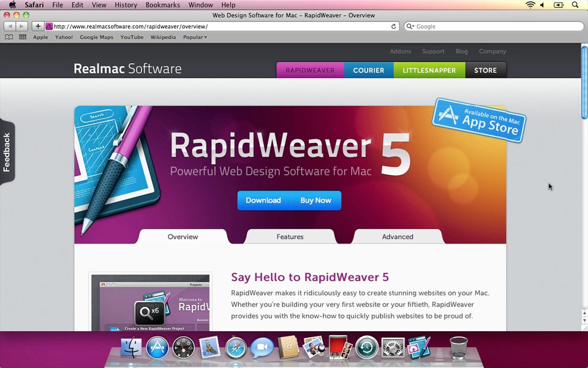Click the volume icon in menu bar

pyautogui.click(x=542, y=5)
